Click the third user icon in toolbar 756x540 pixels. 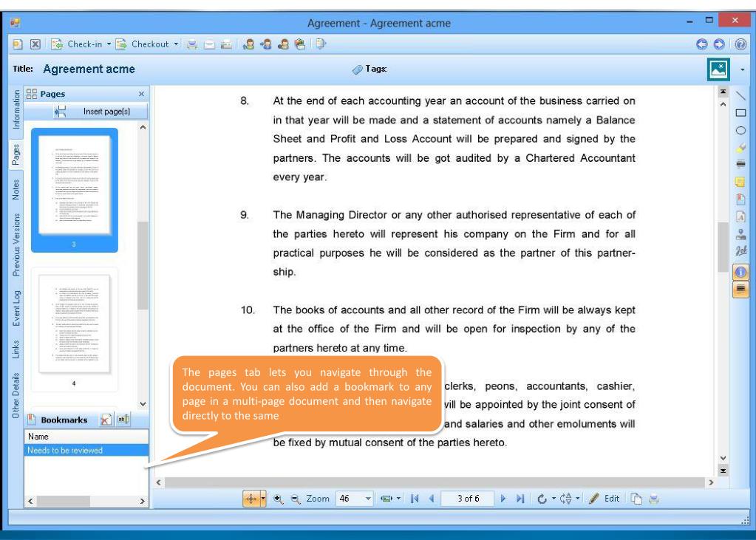(283, 44)
